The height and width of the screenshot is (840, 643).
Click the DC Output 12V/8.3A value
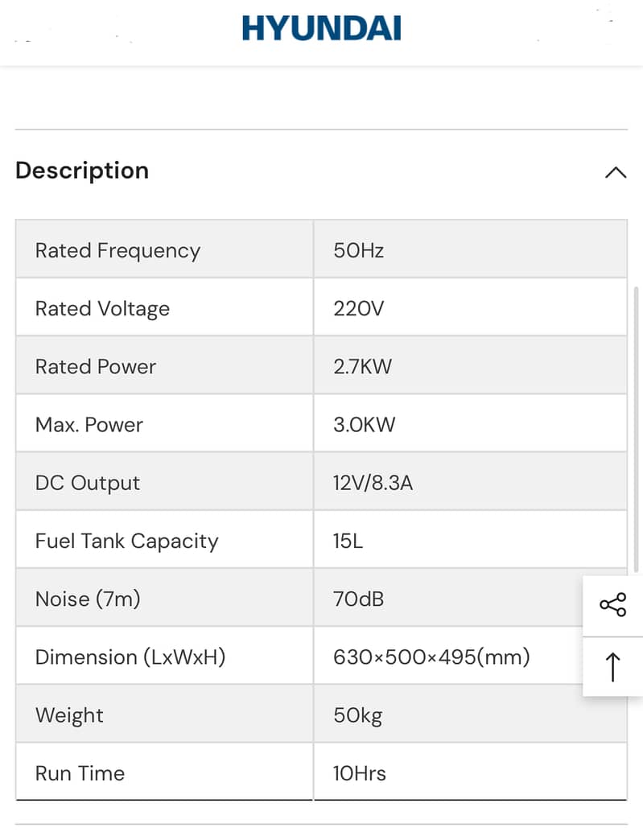tap(373, 483)
